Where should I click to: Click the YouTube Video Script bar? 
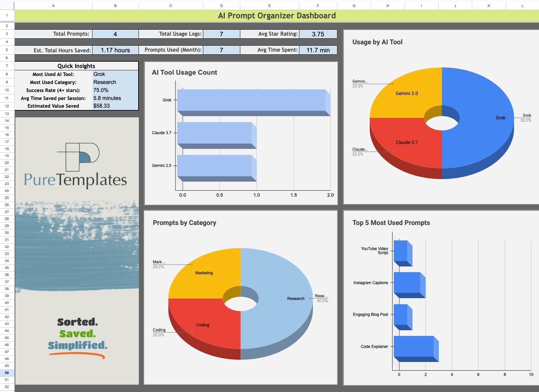click(403, 253)
